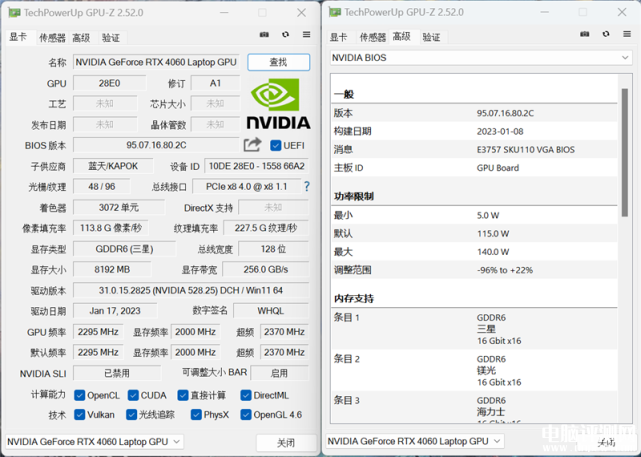This screenshot has width=641, height=457.
Task: Click the 驱动日期 value Jan 17, 2023
Action: (115, 311)
